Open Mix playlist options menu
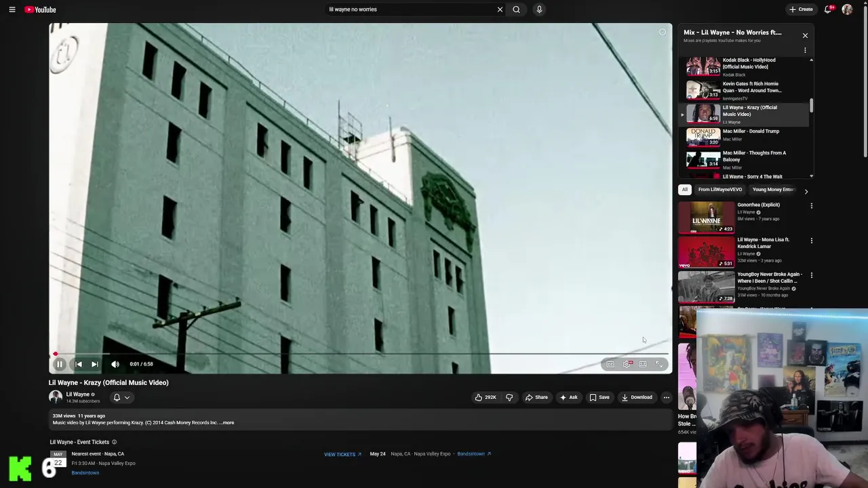 click(805, 50)
